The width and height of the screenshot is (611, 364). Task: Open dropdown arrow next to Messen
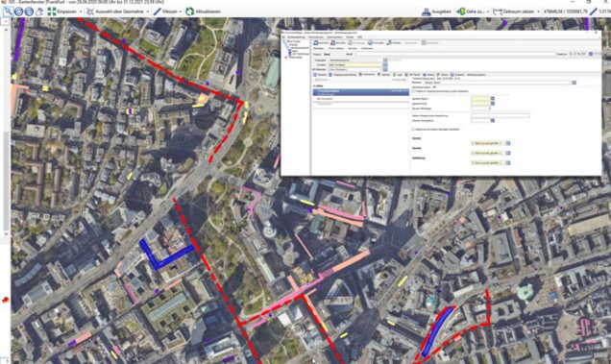[180, 12]
